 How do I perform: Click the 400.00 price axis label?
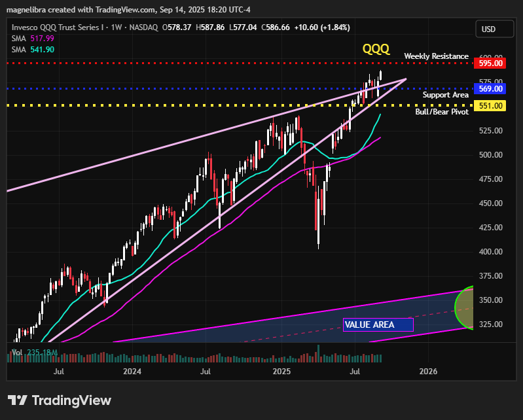(x=491, y=252)
